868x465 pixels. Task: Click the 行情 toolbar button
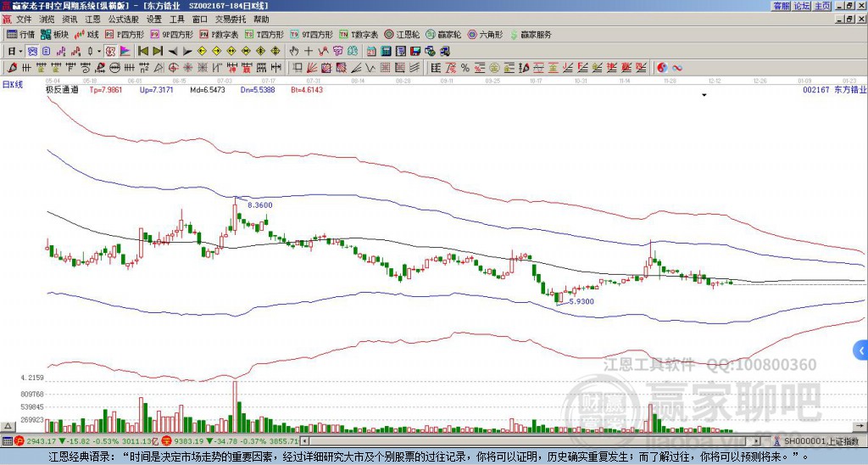coord(20,34)
